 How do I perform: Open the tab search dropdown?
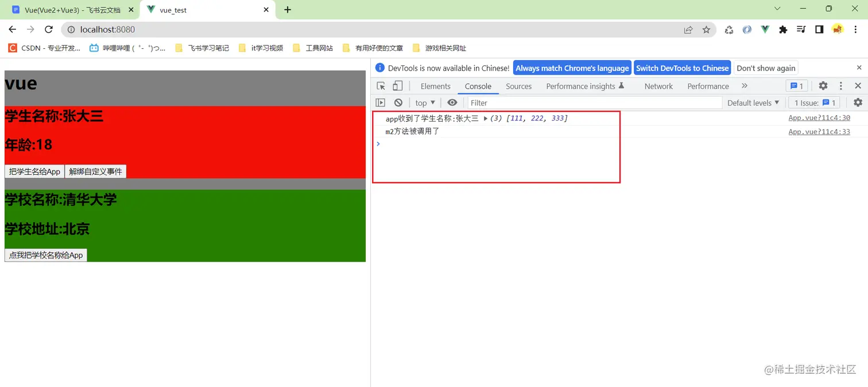[x=777, y=9]
